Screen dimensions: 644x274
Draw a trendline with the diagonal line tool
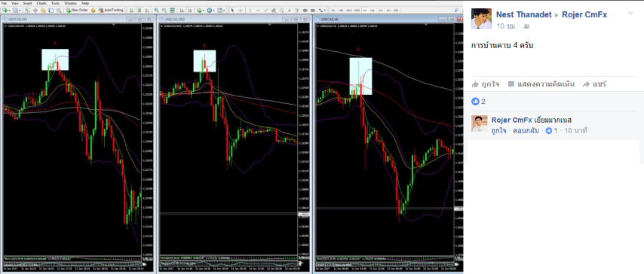pos(265,11)
